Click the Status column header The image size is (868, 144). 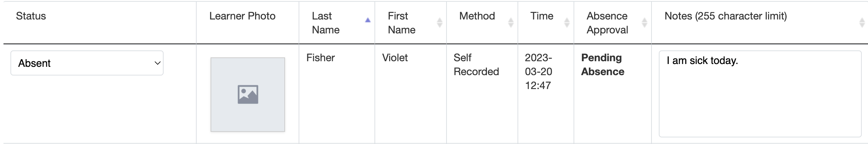pyautogui.click(x=31, y=16)
